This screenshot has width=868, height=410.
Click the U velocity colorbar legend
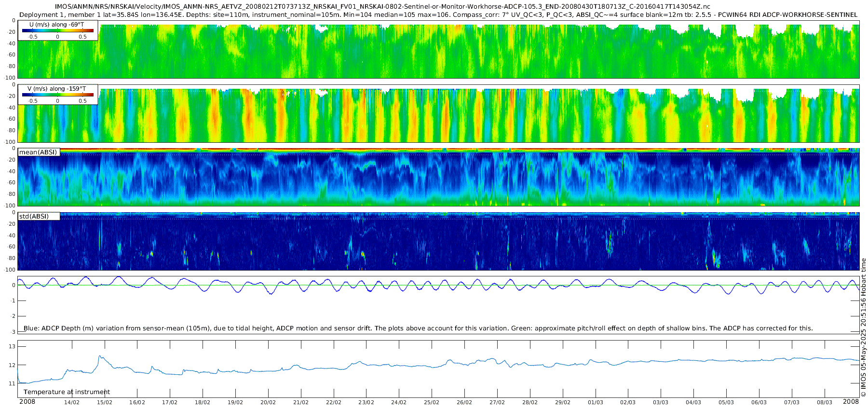pyautogui.click(x=58, y=30)
